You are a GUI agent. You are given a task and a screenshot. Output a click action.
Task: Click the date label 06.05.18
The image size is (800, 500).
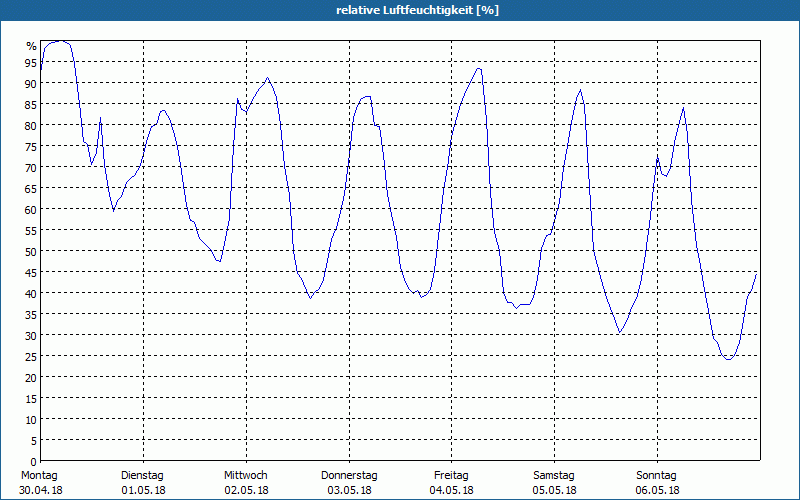(657, 490)
